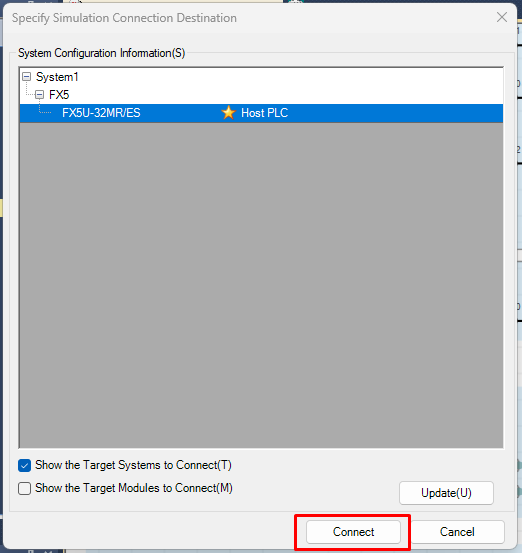Click blank highlighted row space right of Host PLC
The height and width of the screenshot is (553, 522).
(395, 113)
